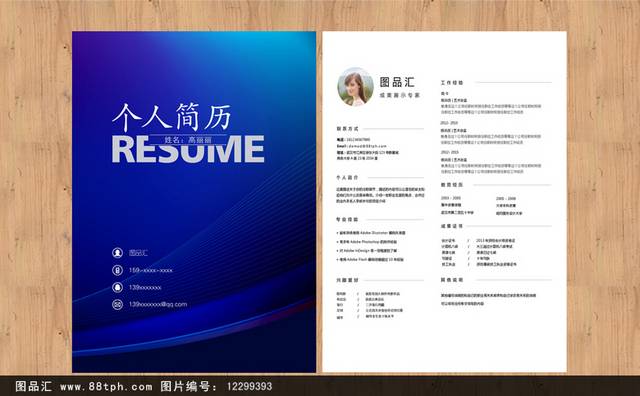Click the 教育经历 section heading
The image size is (640, 396).
click(x=452, y=185)
